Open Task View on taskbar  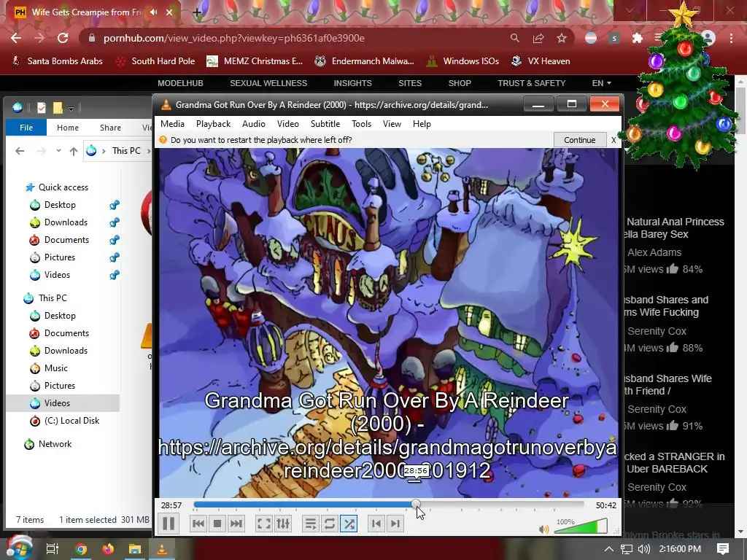(x=52, y=549)
